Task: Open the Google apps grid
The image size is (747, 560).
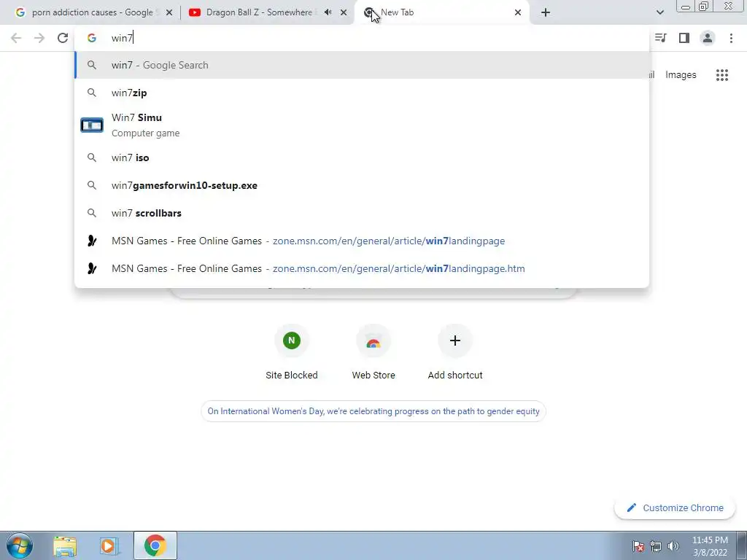Action: tap(721, 75)
